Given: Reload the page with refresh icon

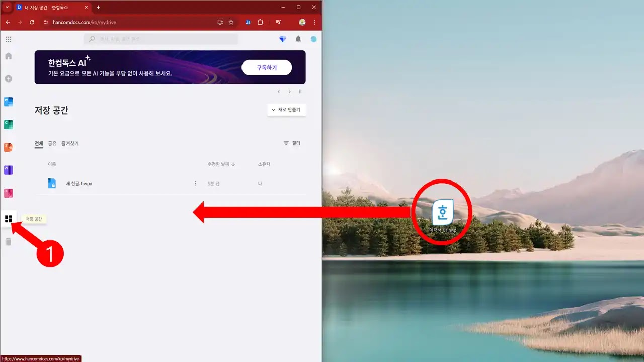Looking at the screenshot, I should 32,22.
